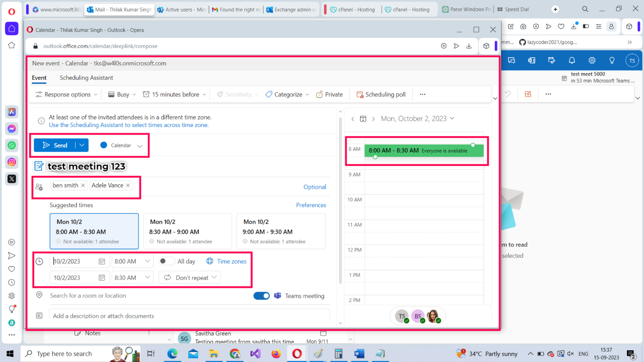Click the Categorize tag icon
Image resolution: width=644 pixels, height=362 pixels.
269,95
